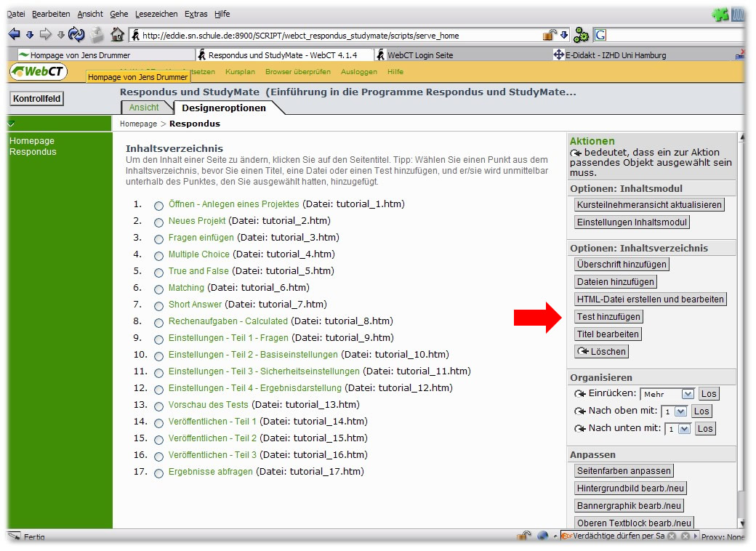
Task: Click the padlock security icon in the status bar
Action: [522, 536]
